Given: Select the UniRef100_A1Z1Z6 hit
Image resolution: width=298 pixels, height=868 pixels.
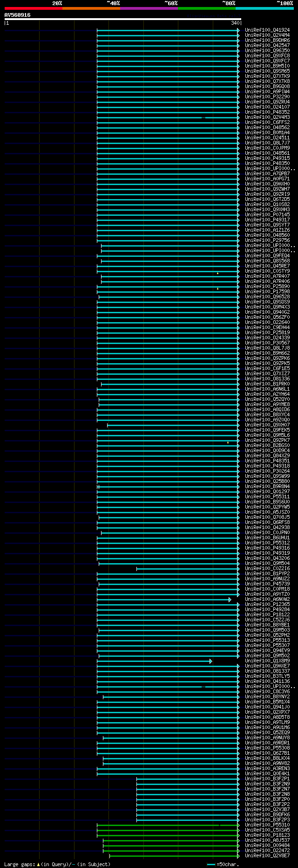Looking at the screenshot, I should 267,230.
